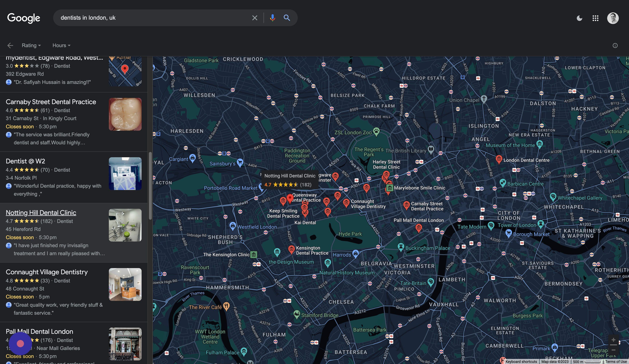Select Keep Smiling Dental Practice map pin

(x=283, y=201)
